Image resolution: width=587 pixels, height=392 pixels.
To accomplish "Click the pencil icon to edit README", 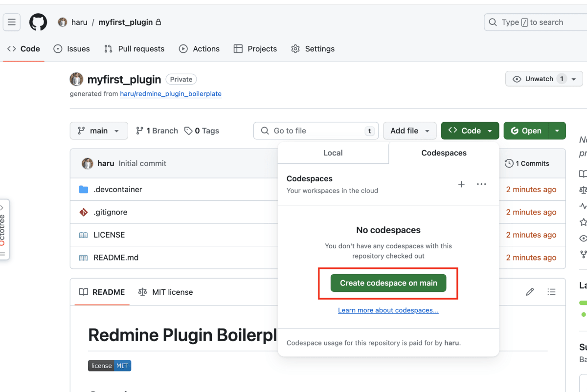I will [530, 292].
